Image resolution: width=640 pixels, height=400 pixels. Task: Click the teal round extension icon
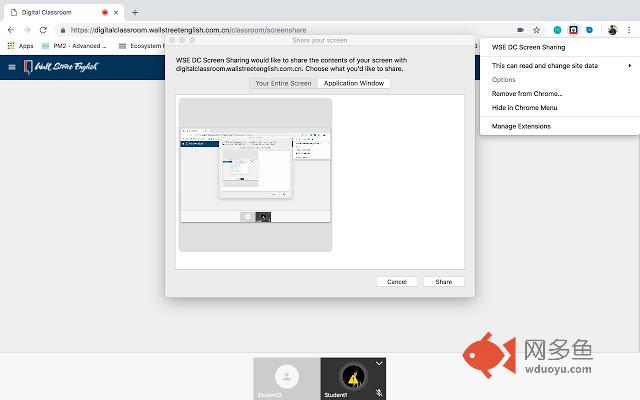pyautogui.click(x=557, y=30)
